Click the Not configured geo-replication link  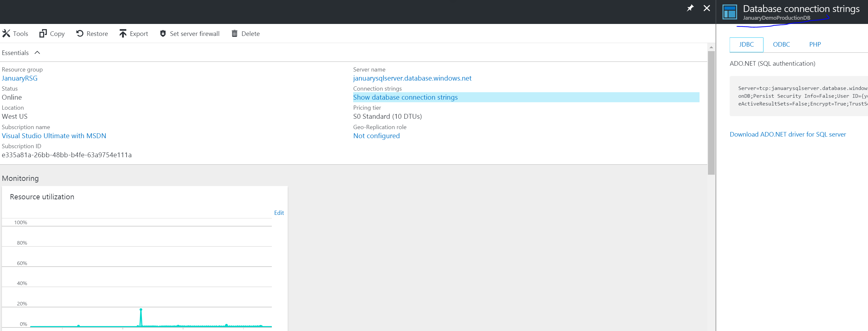pos(376,136)
